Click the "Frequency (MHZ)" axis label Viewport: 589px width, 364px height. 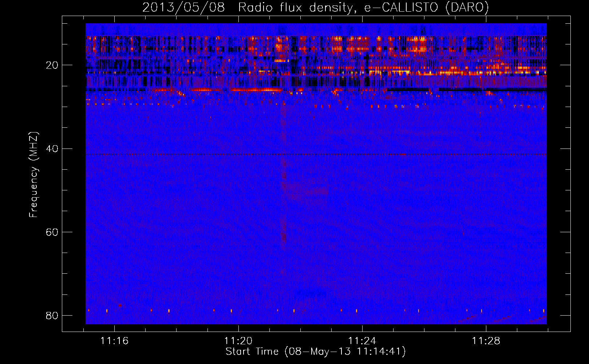click(33, 175)
